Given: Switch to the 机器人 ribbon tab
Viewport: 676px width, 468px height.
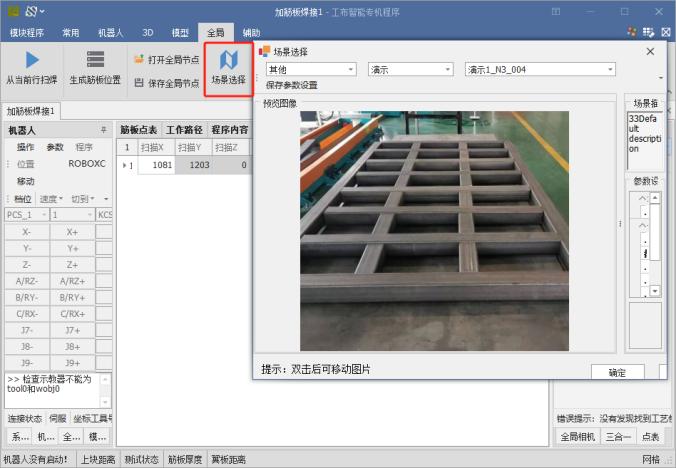Looking at the screenshot, I should pos(111,33).
